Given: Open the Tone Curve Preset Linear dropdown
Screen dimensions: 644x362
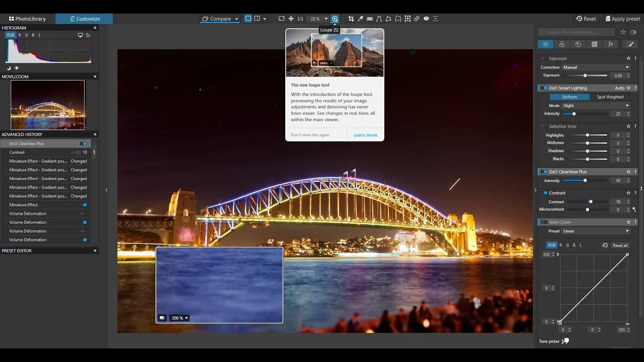Looking at the screenshot, I should [596, 231].
